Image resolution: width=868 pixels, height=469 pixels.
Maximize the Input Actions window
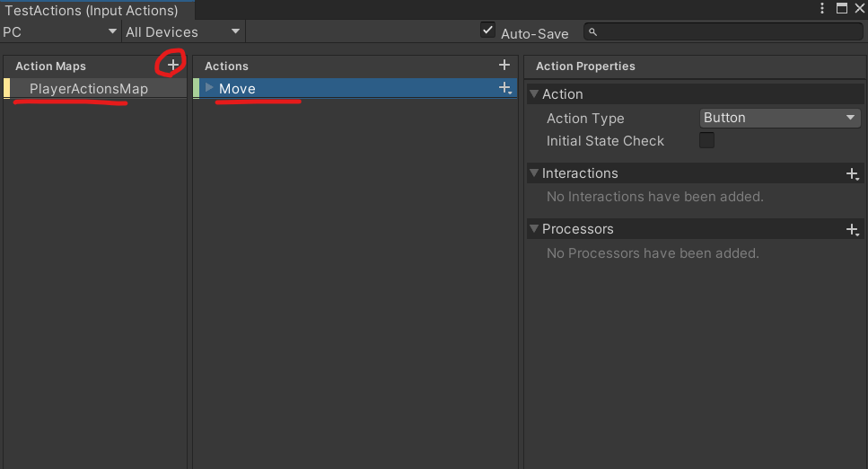tap(842, 8)
